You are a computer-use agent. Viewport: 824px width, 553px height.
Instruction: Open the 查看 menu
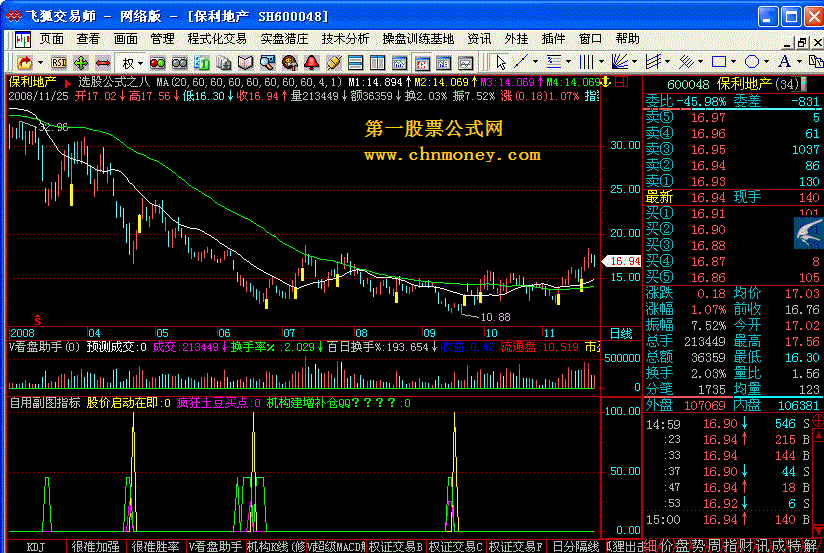(88, 39)
